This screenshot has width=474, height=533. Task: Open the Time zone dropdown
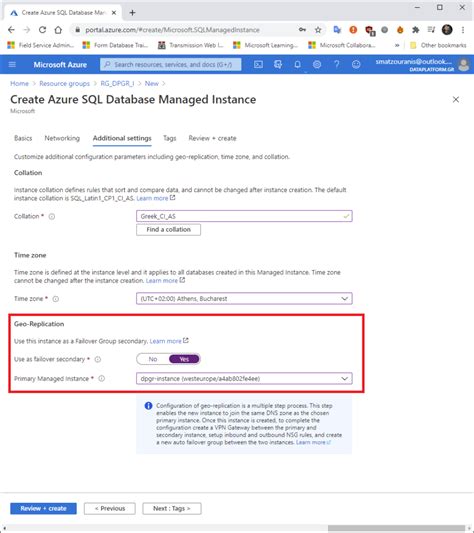click(244, 299)
